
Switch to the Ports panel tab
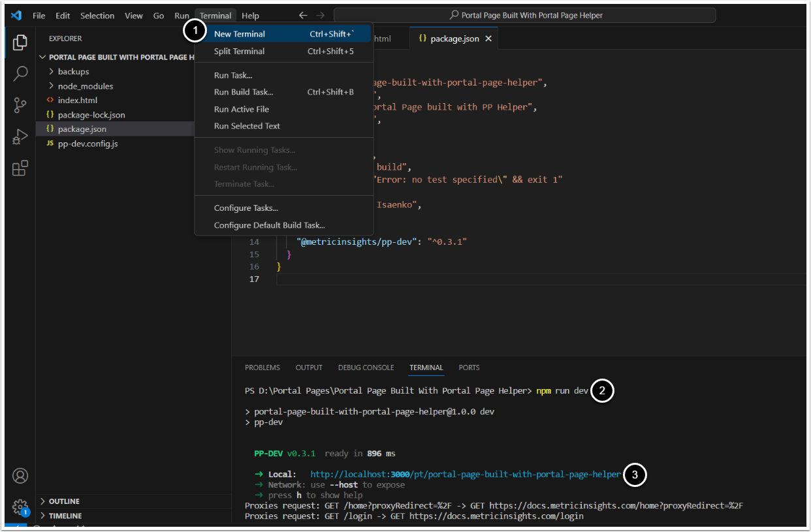click(469, 368)
